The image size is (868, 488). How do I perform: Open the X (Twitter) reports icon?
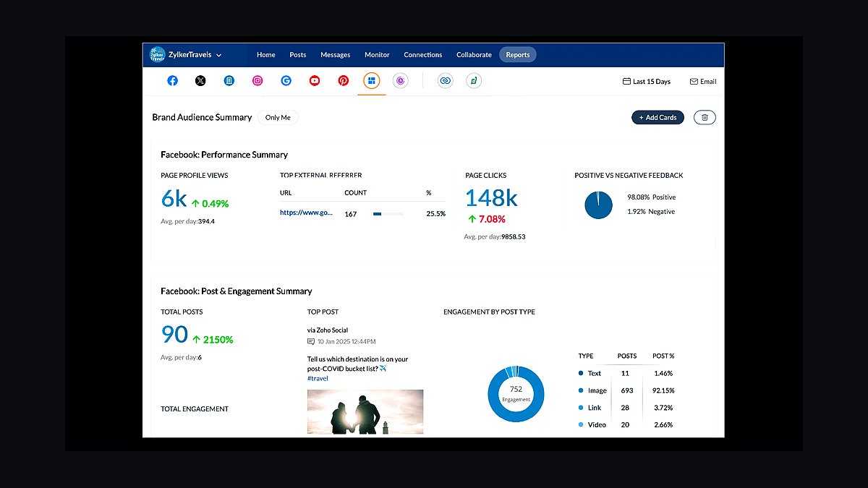coord(200,81)
